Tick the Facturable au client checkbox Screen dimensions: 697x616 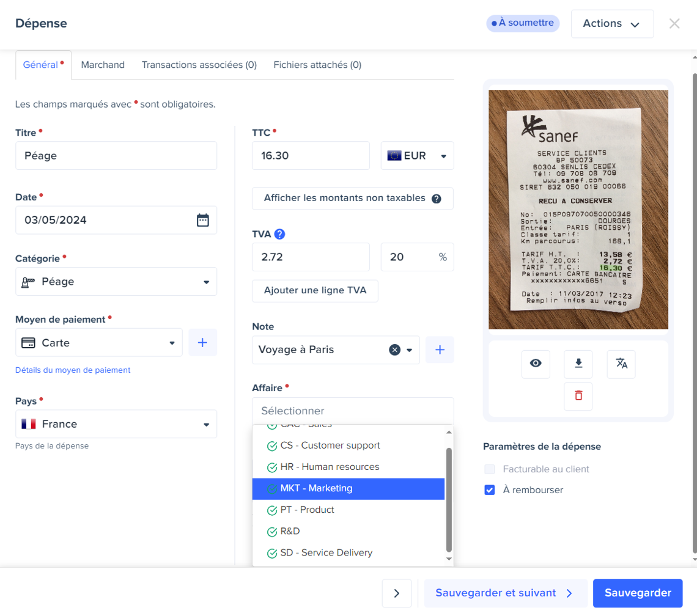pos(490,469)
